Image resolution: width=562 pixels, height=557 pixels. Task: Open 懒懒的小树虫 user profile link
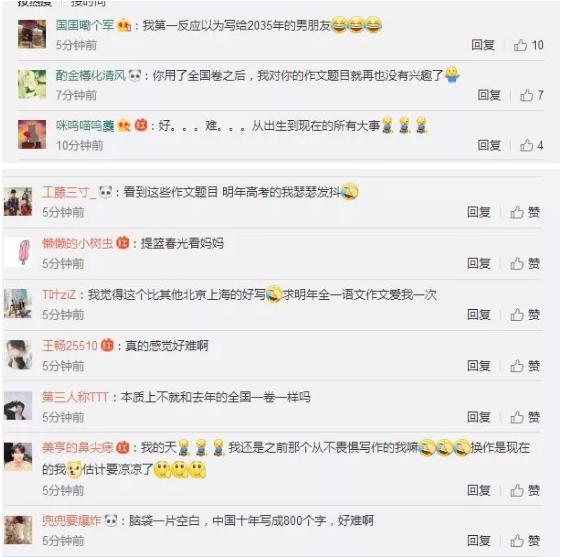[78, 243]
